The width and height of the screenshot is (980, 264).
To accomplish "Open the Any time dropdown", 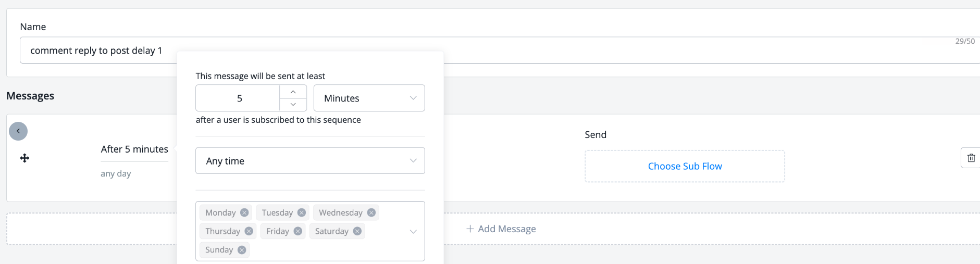I will (x=310, y=161).
